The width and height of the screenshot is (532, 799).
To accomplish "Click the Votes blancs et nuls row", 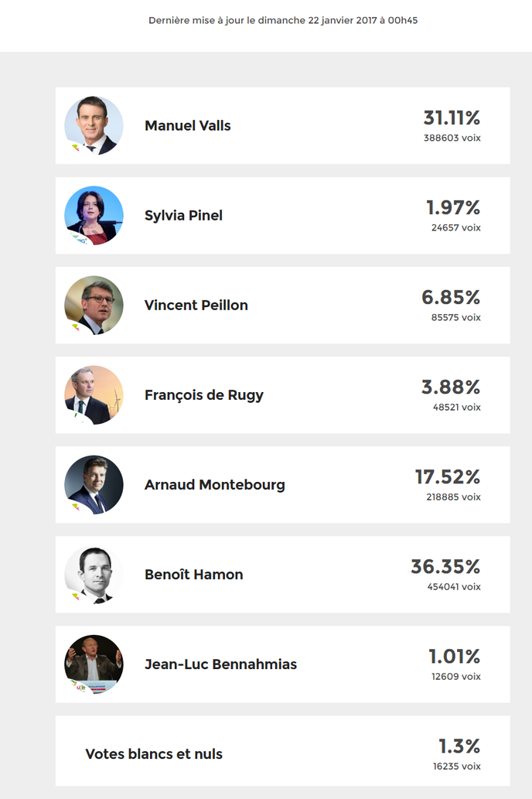I will tap(283, 750).
